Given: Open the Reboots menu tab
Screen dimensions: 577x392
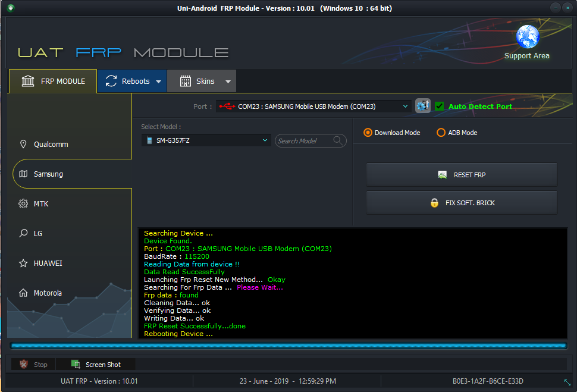Looking at the screenshot, I should tap(132, 81).
